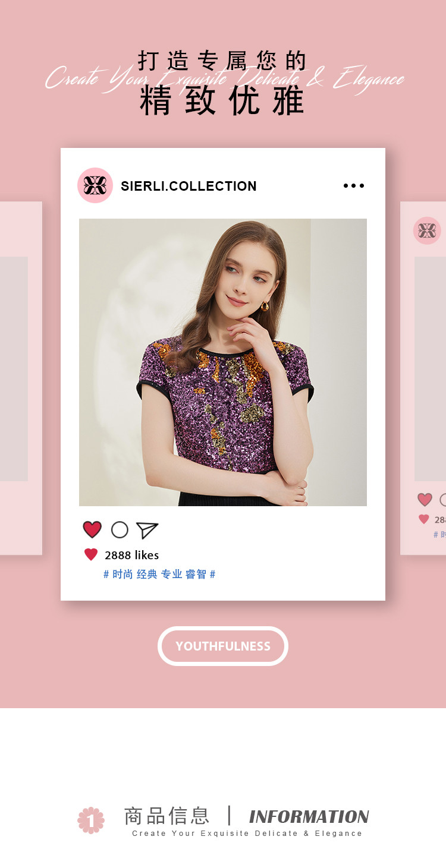This screenshot has width=446, height=868.
Task: Open the model photo in the post
Action: point(223,362)
